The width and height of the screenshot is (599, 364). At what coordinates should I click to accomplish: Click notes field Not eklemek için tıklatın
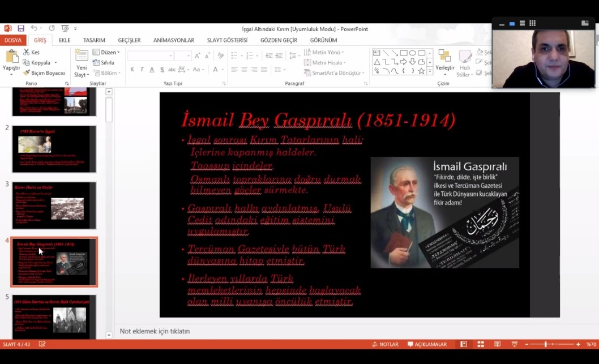pos(155,331)
